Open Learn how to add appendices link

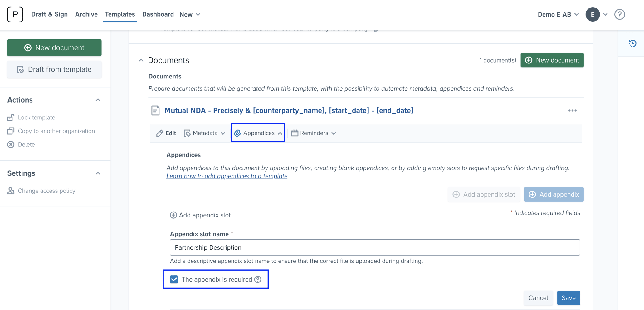[x=227, y=176]
